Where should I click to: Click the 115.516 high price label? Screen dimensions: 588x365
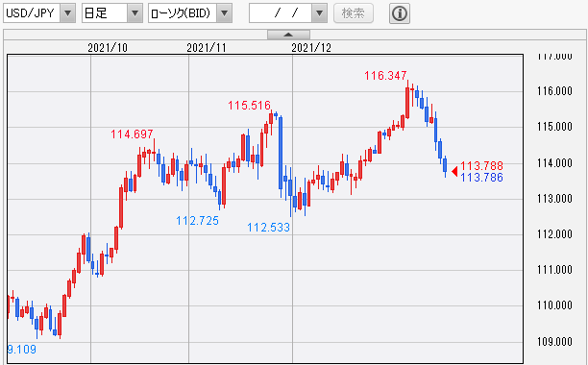(x=250, y=106)
